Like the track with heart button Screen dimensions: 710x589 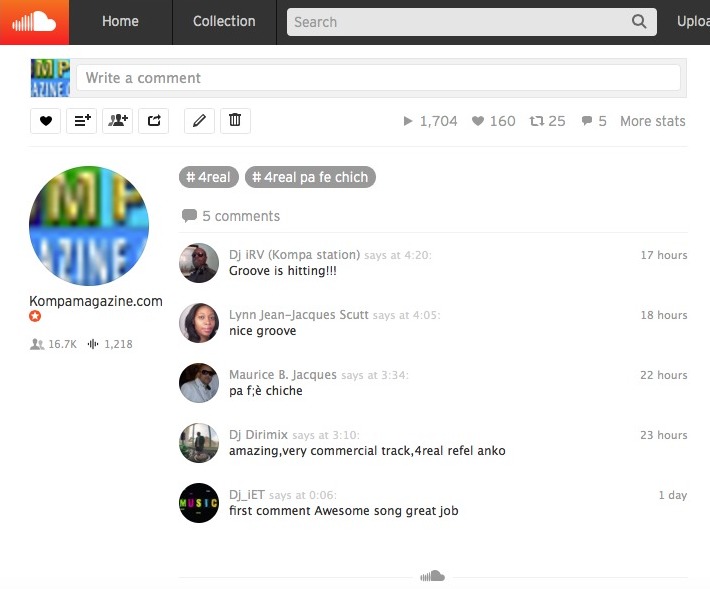pyautogui.click(x=45, y=121)
